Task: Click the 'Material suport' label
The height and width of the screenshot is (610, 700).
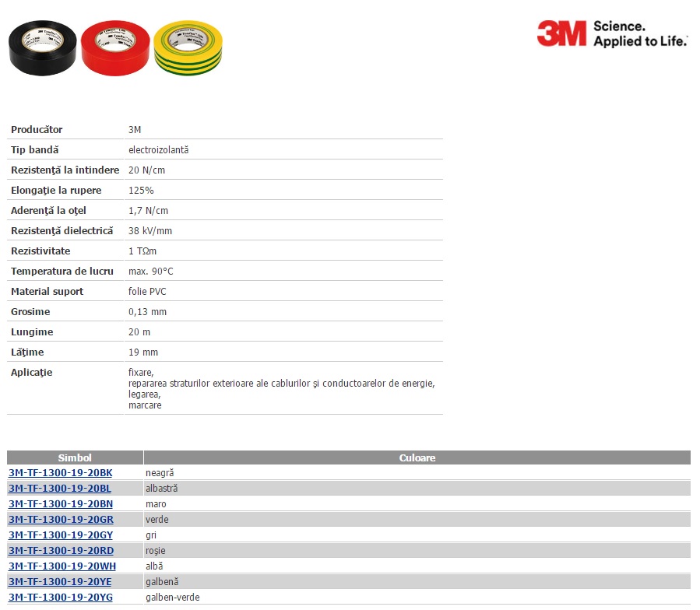Action: 47,292
